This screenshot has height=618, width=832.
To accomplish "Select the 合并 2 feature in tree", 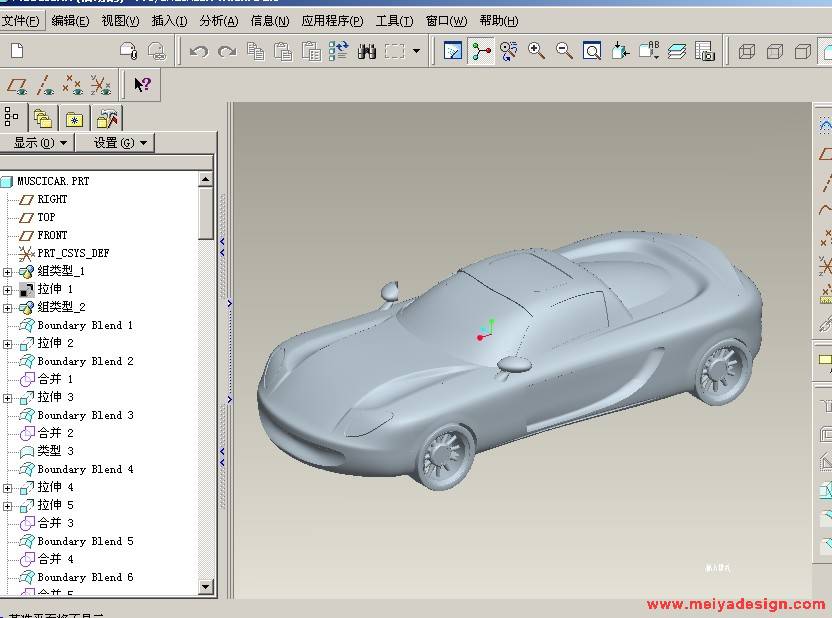I will tap(56, 433).
